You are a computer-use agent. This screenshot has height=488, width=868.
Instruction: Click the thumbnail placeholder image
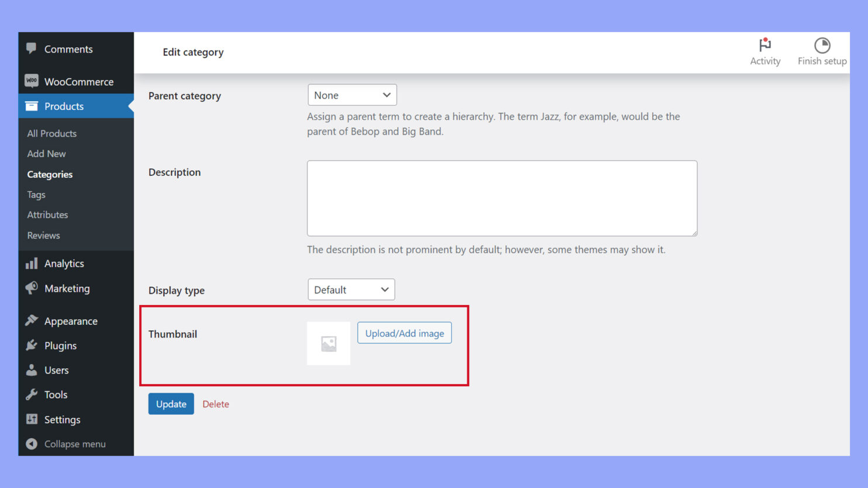pos(328,343)
